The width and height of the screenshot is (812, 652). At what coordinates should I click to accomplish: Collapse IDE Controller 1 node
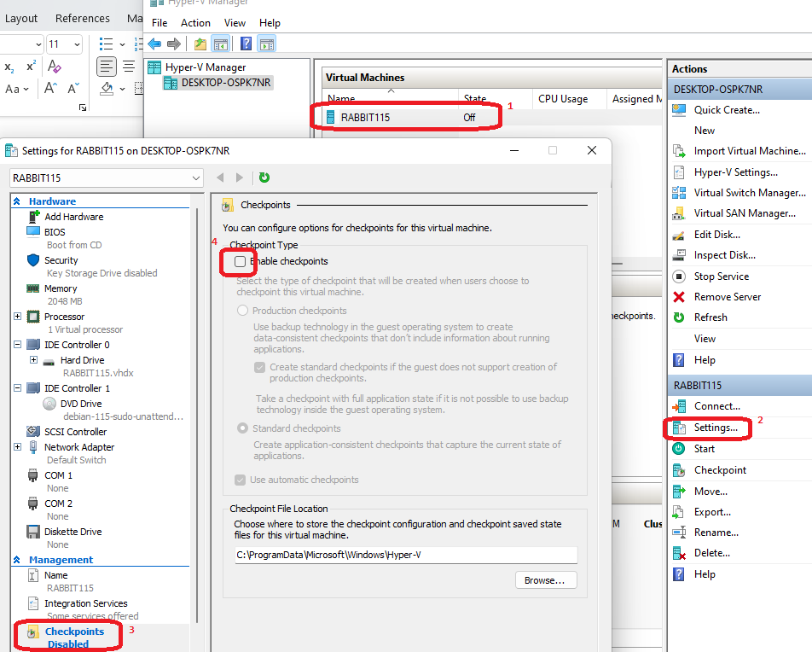[x=17, y=387]
